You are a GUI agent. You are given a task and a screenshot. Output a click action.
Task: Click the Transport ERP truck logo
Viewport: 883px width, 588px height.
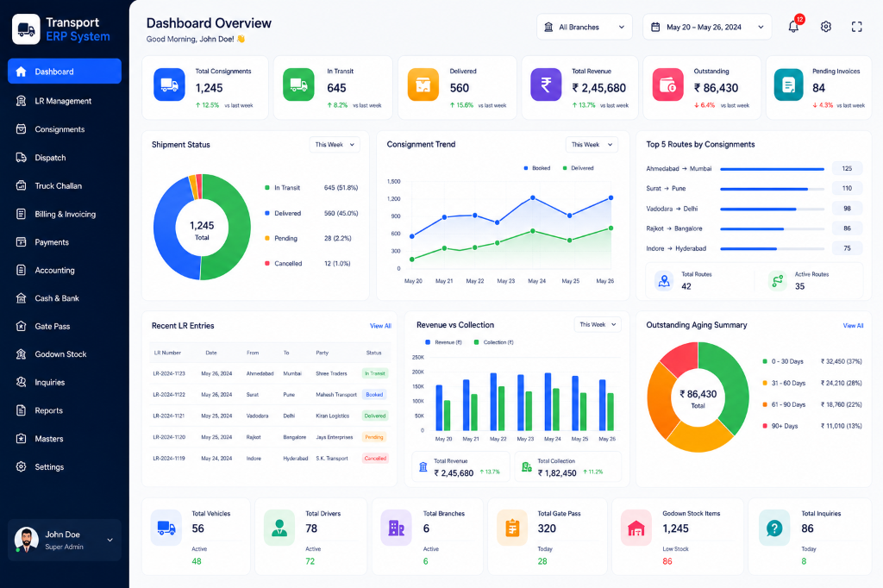26,29
